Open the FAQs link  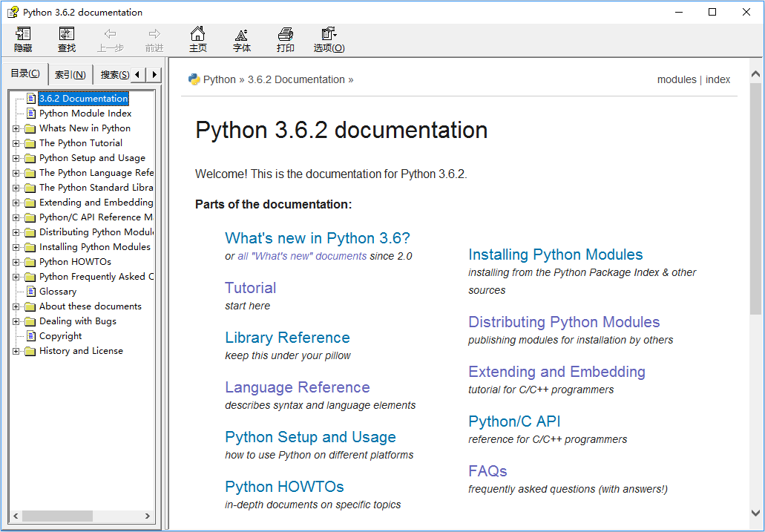coord(487,471)
